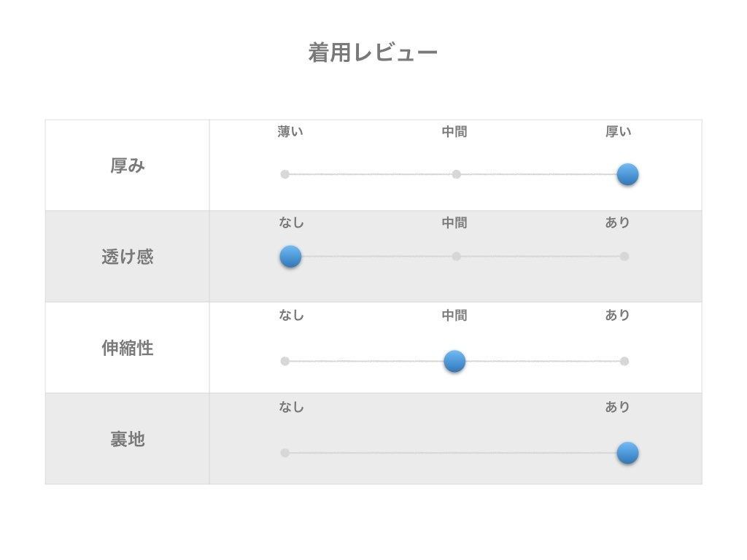
Task: Click the 着用レビュー heading
Action: tap(373, 53)
